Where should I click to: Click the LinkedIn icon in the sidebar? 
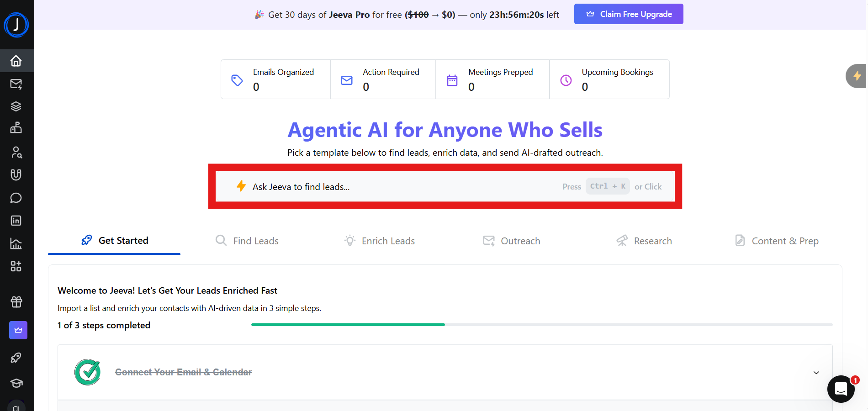[16, 221]
